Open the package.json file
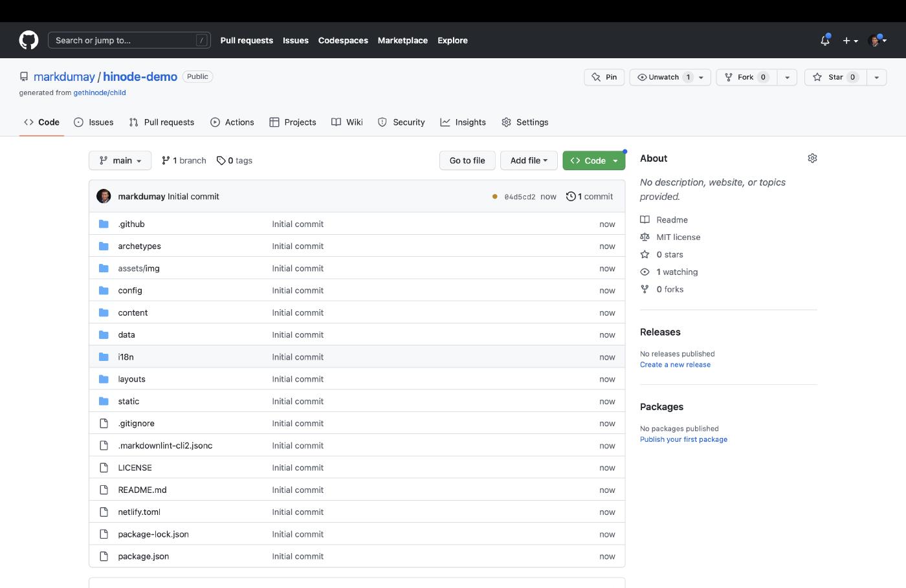Image resolution: width=906 pixels, height=588 pixels. pyautogui.click(x=143, y=556)
